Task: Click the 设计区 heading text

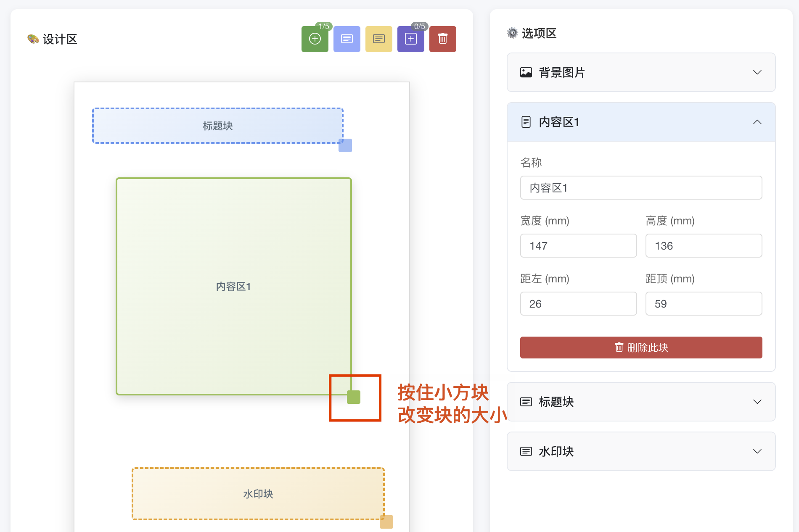Action: [x=60, y=39]
